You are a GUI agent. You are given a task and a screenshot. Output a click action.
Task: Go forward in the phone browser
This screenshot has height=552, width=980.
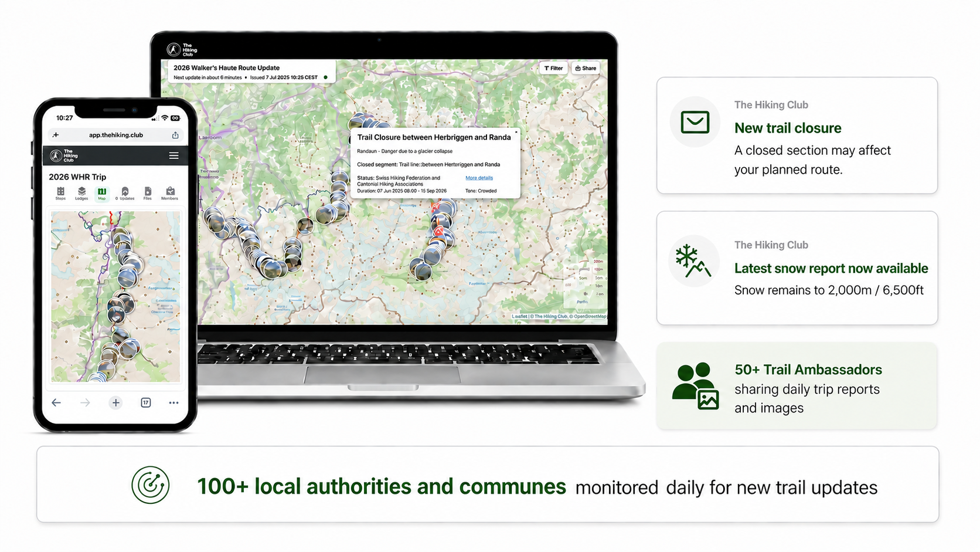tap(86, 402)
